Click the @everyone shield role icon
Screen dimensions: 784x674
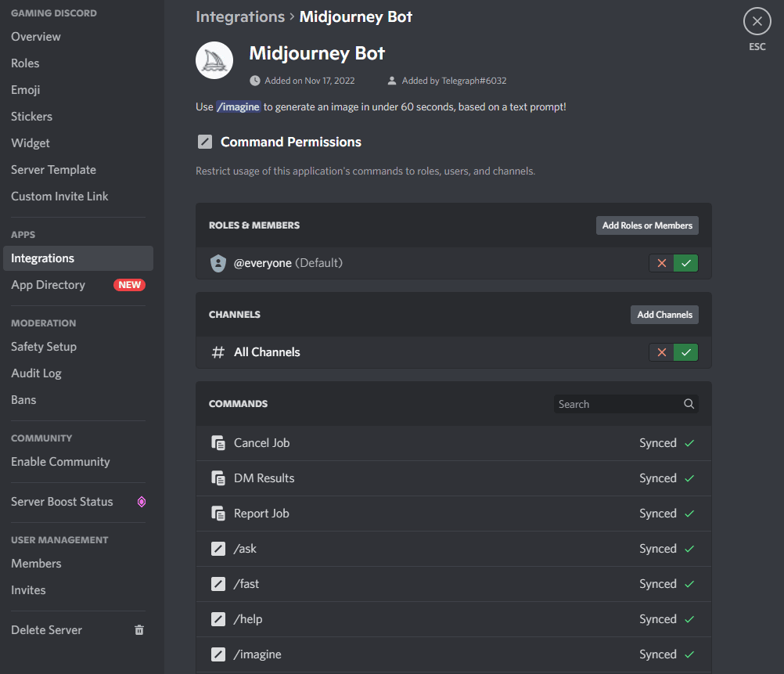point(218,263)
